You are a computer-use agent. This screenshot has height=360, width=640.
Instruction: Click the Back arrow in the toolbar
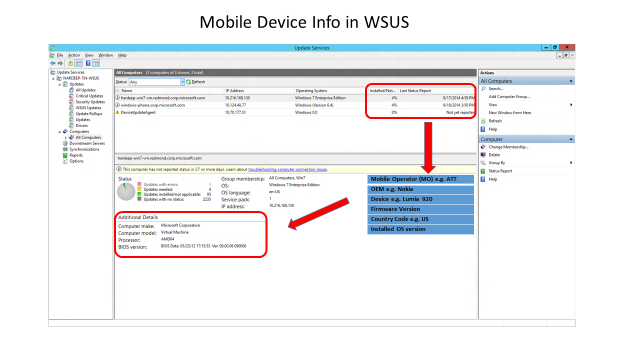click(53, 63)
